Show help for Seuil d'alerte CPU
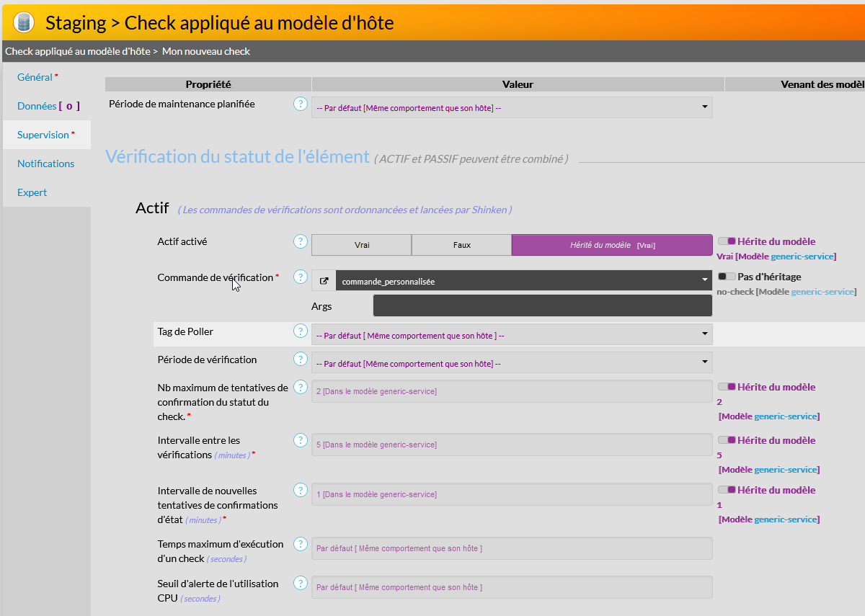Image resolution: width=865 pixels, height=616 pixels. coord(301,584)
